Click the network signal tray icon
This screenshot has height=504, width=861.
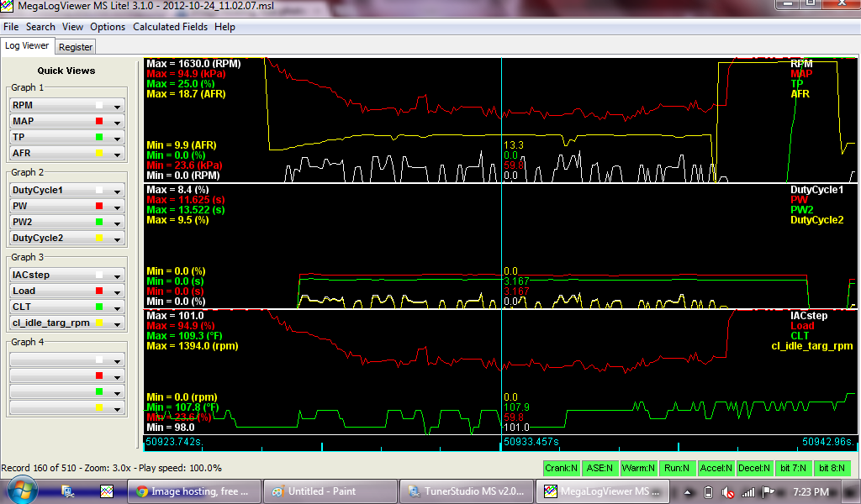[x=747, y=492]
